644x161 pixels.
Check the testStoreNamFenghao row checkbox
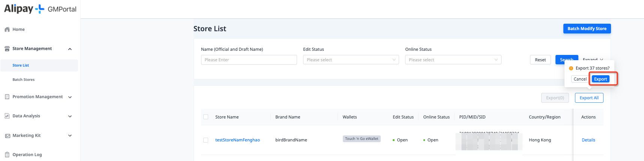206,140
